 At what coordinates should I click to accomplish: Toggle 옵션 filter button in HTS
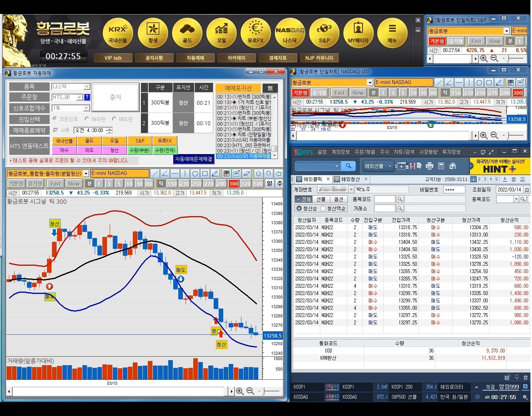(x=338, y=199)
